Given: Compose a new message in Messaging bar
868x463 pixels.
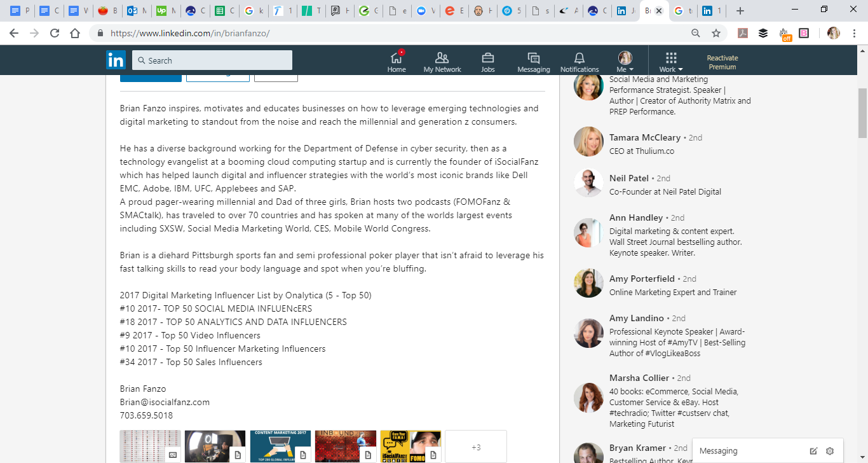Looking at the screenshot, I should 813,451.
